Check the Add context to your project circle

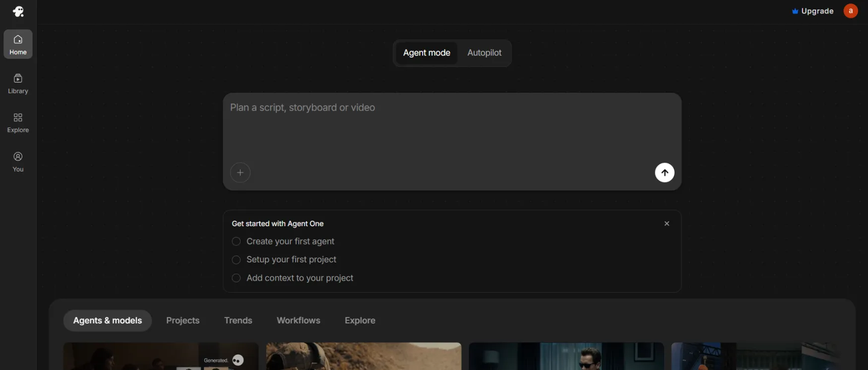(x=236, y=278)
